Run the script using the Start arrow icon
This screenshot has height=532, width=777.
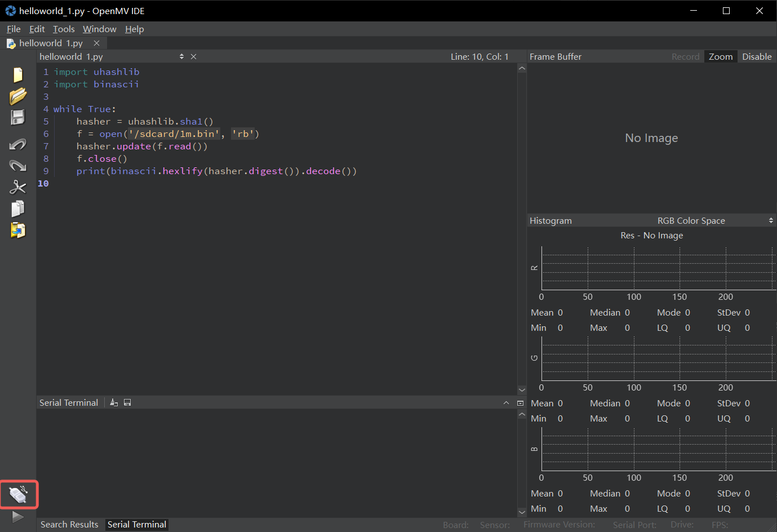point(17,516)
